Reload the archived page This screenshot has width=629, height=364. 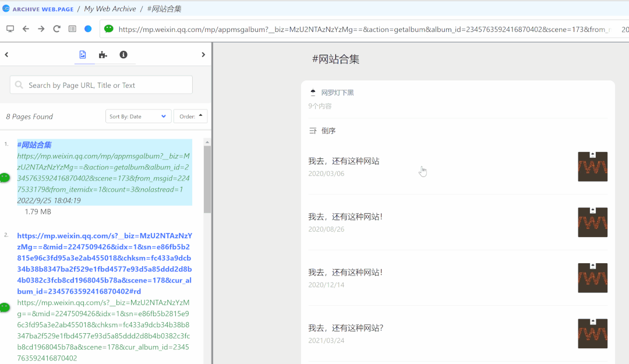(56, 29)
